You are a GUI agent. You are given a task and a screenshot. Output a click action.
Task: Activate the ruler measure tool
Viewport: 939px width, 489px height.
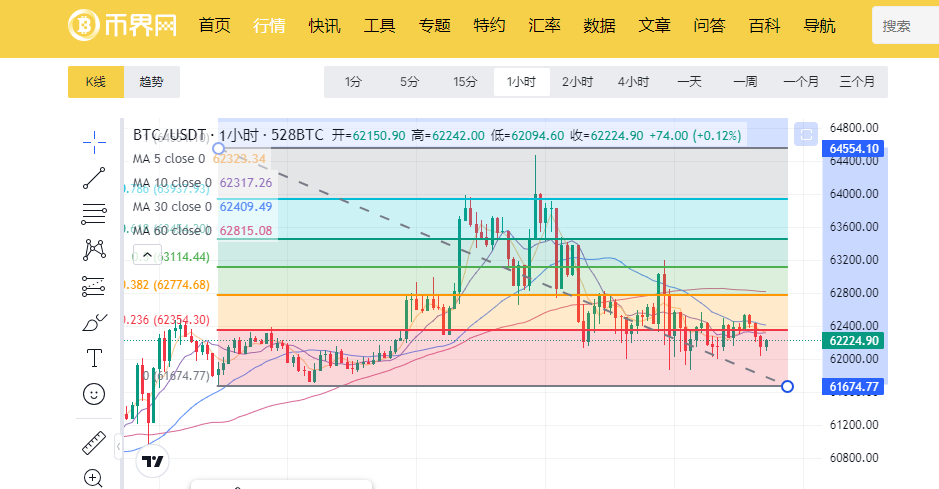pyautogui.click(x=94, y=442)
